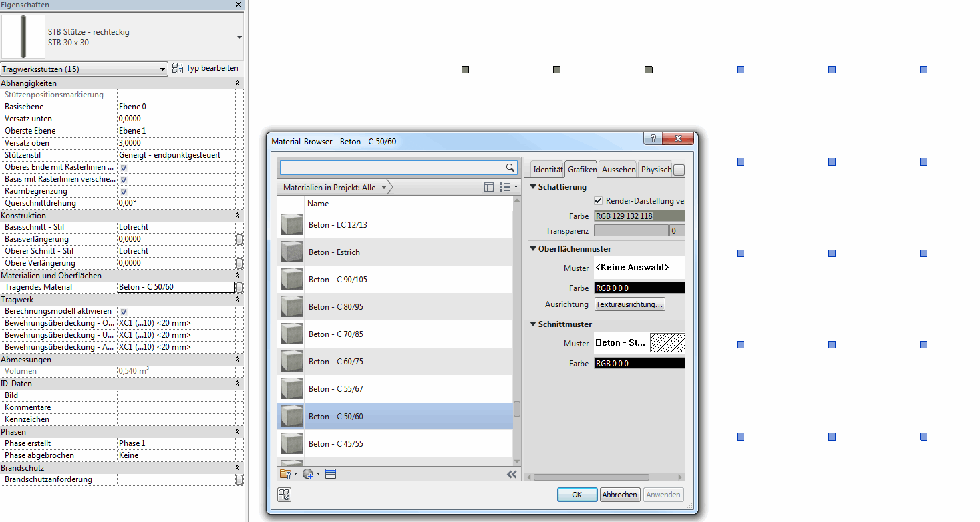Switch to the Aussehen tab

618,170
